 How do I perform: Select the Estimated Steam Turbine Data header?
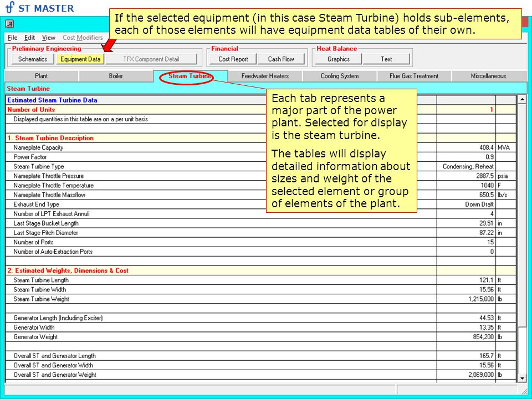pos(52,100)
